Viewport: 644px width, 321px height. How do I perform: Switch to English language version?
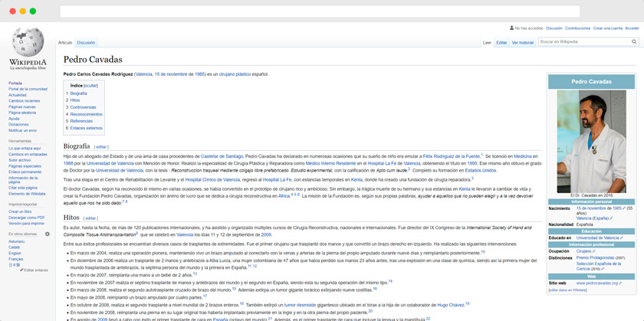[x=15, y=254]
